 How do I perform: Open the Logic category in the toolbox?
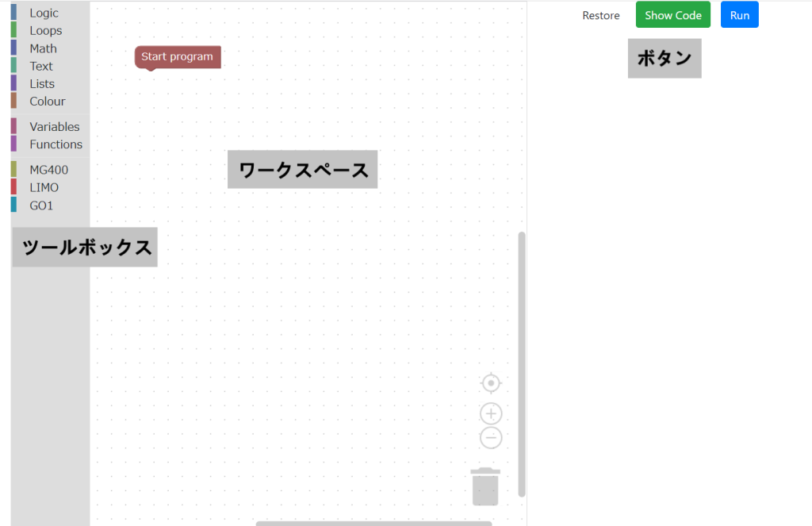point(44,12)
